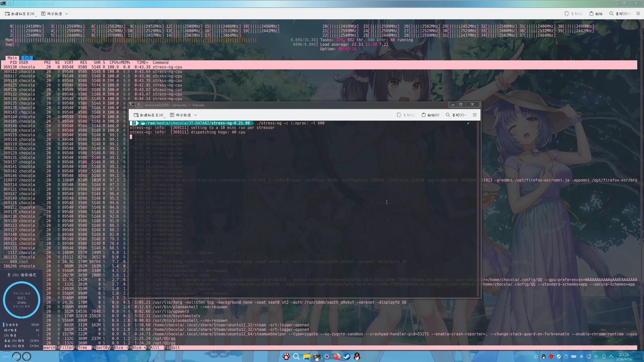
Task: Click the pin icon in htop window titlebar
Action: click(10, 3)
